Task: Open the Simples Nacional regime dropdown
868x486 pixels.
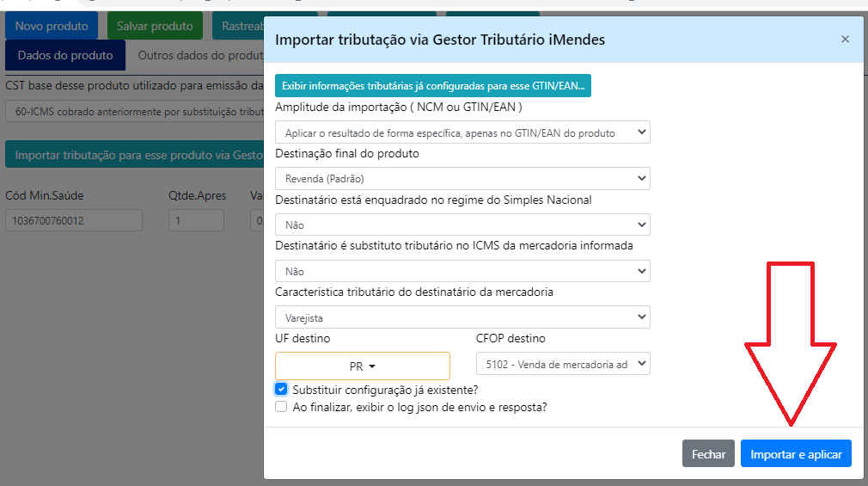Action: coord(462,225)
